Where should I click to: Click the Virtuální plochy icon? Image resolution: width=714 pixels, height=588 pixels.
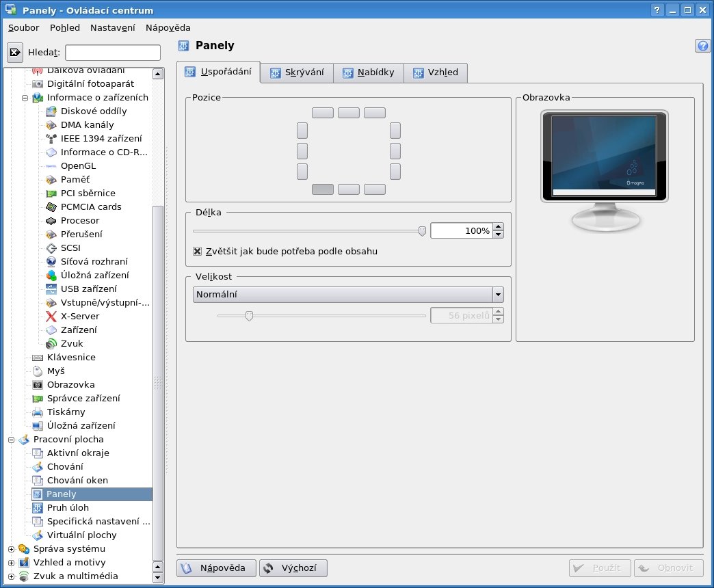tap(38, 535)
